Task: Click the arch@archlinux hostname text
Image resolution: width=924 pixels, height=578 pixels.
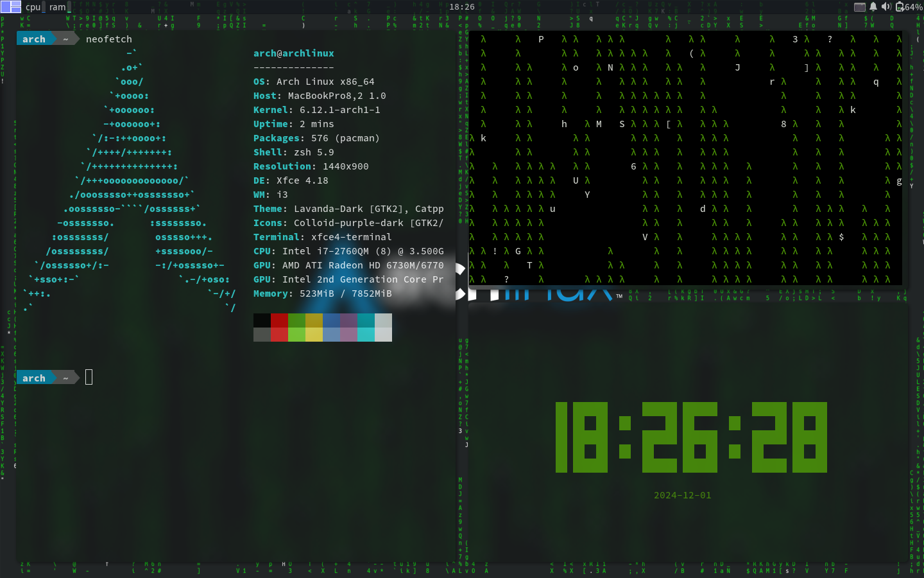Action: point(293,53)
